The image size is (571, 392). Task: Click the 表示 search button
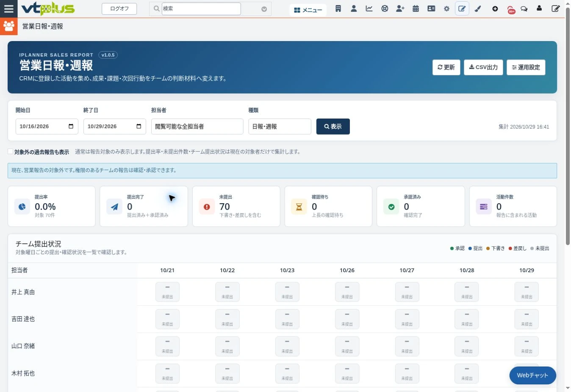point(333,127)
